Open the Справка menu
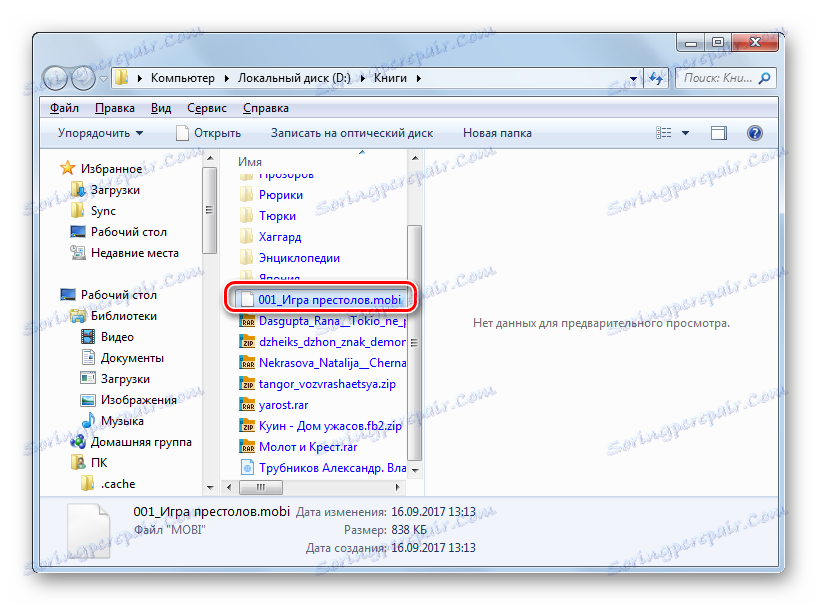The height and width of the screenshot is (606, 818). coord(266,108)
